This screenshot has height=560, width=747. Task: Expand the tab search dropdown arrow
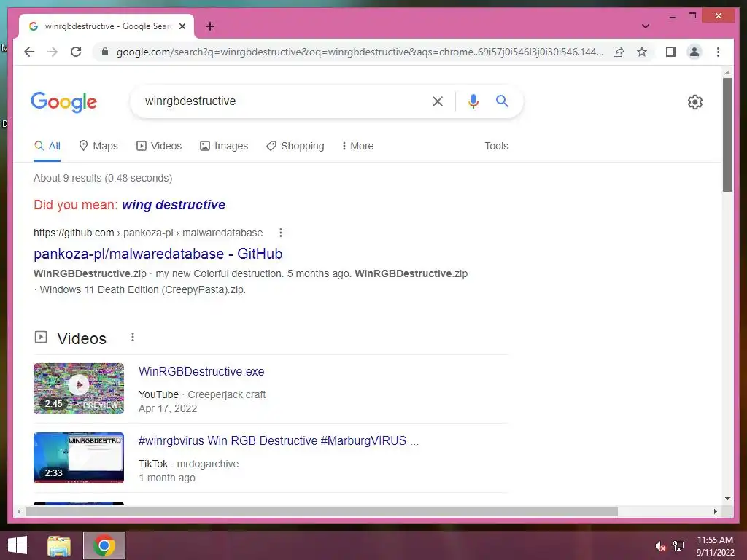point(646,26)
